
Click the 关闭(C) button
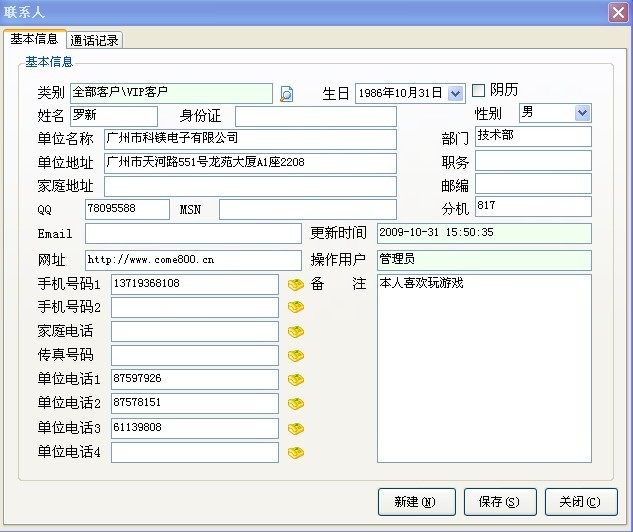581,502
